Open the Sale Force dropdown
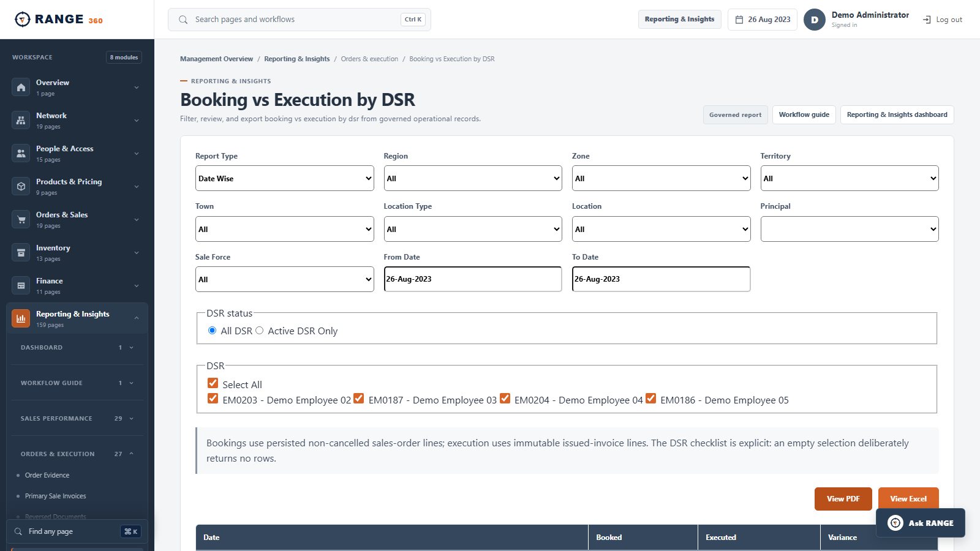The height and width of the screenshot is (551, 980). [285, 279]
